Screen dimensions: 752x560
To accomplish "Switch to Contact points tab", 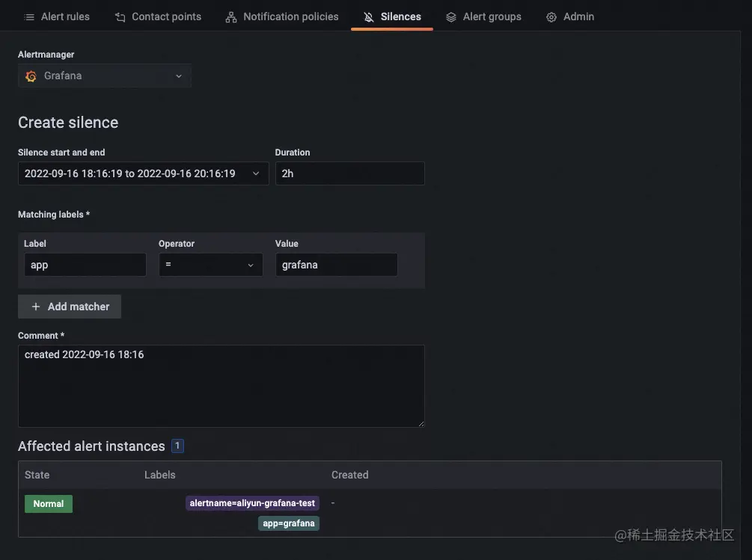I will [159, 16].
